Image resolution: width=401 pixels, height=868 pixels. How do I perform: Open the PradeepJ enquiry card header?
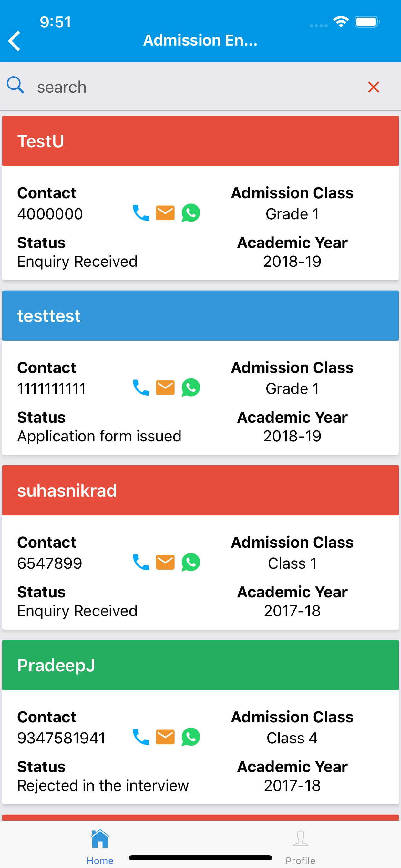pyautogui.click(x=200, y=665)
